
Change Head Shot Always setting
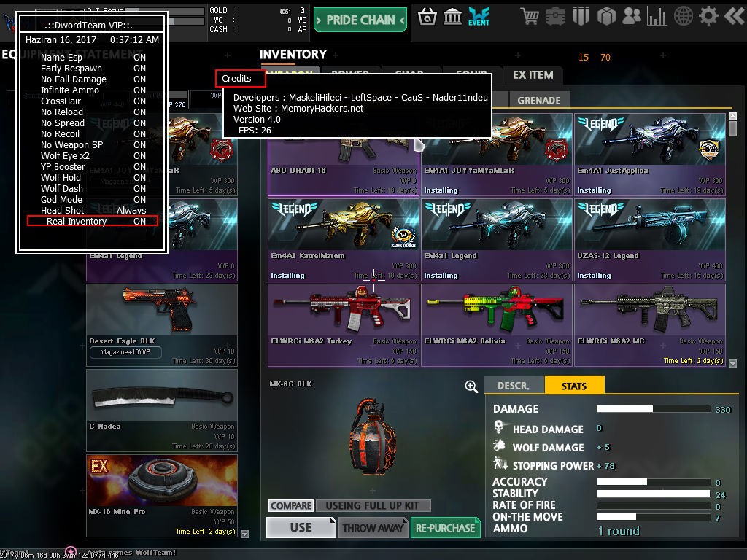click(x=93, y=211)
